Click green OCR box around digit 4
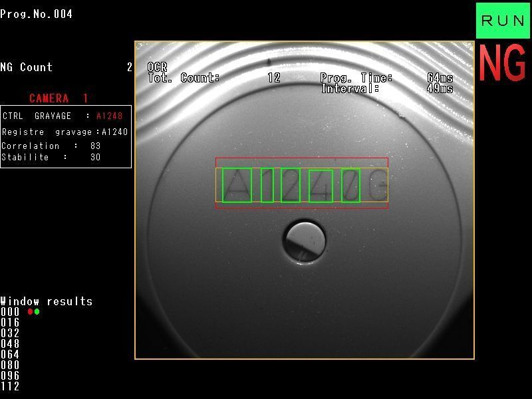This screenshot has height=399, width=532. [x=321, y=186]
